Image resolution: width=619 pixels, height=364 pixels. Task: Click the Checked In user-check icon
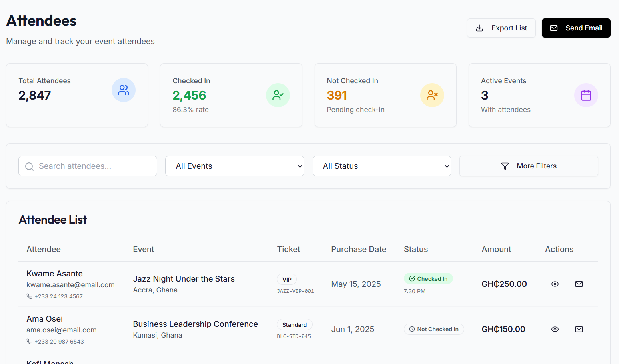(278, 95)
